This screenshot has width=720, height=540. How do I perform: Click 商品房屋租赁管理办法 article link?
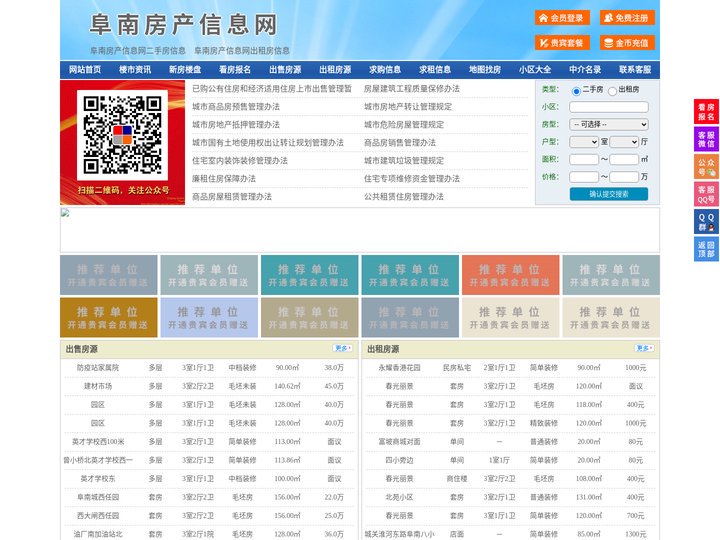point(232,197)
